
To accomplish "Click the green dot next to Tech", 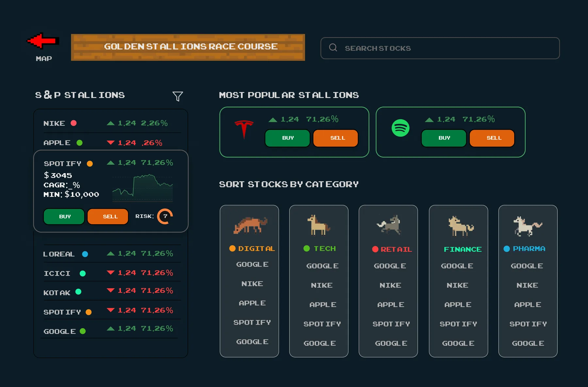I will tap(306, 248).
